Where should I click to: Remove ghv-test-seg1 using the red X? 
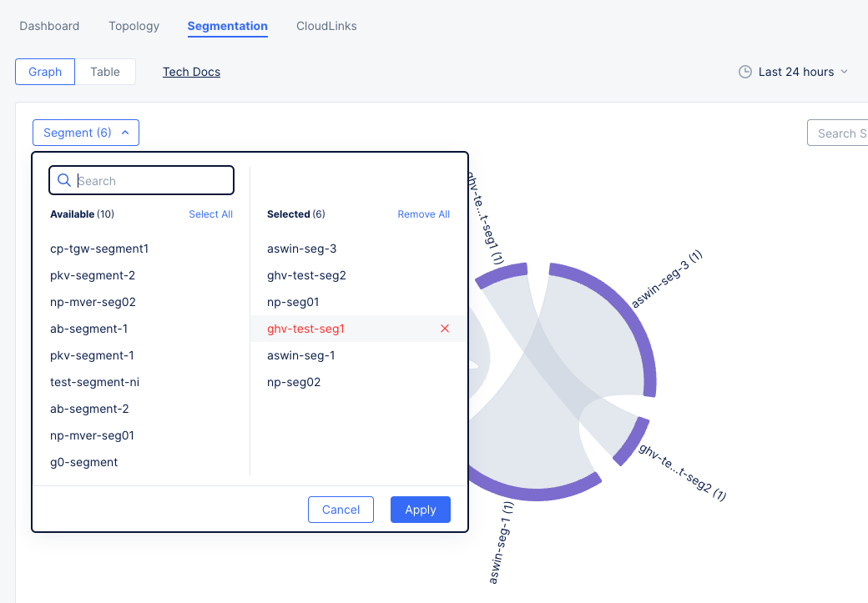pos(444,328)
